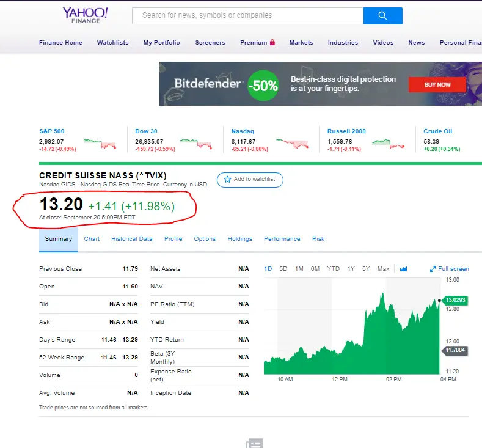Select 5D chart range
Screen dimensions: 482x448
click(283, 269)
